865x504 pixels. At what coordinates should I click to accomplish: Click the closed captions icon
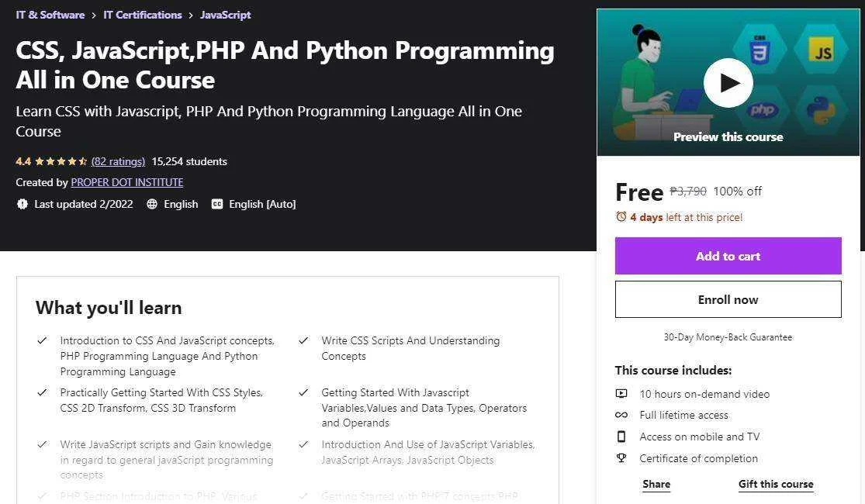pos(217,204)
